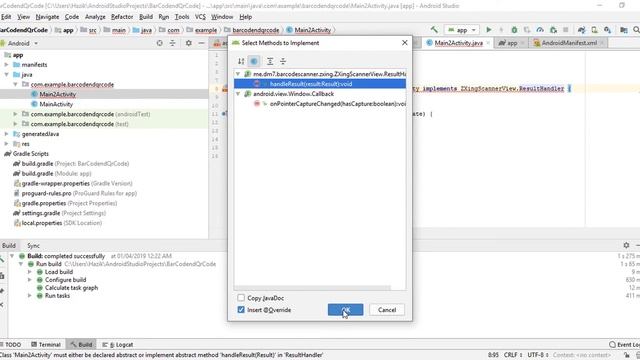Click the Expand All icon in the dialog
Viewport: 640px width, 360px height.
coord(270,61)
